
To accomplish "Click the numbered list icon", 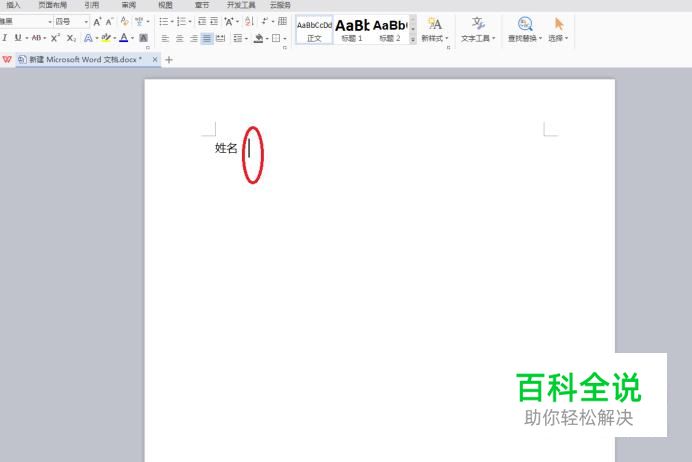I will click(x=181, y=21).
